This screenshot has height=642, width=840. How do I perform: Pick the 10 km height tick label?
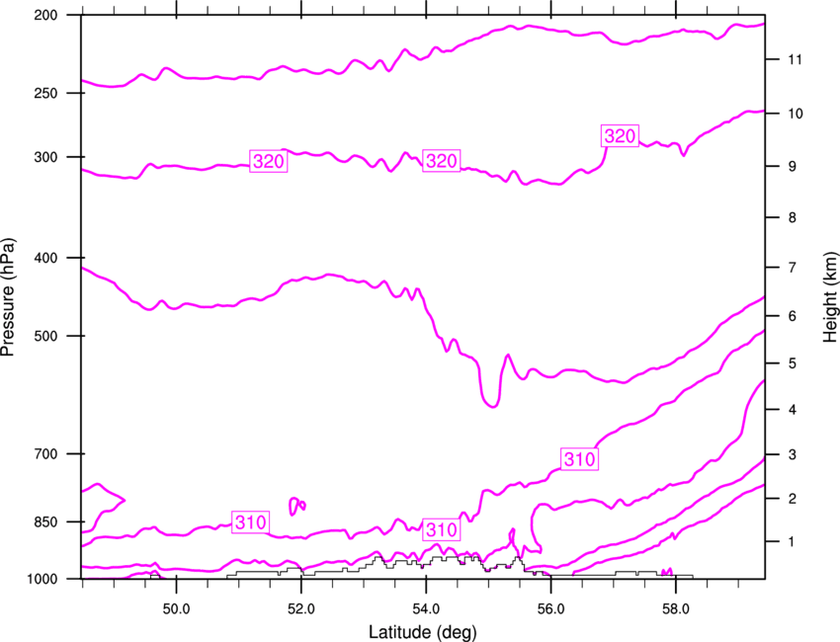click(x=796, y=114)
